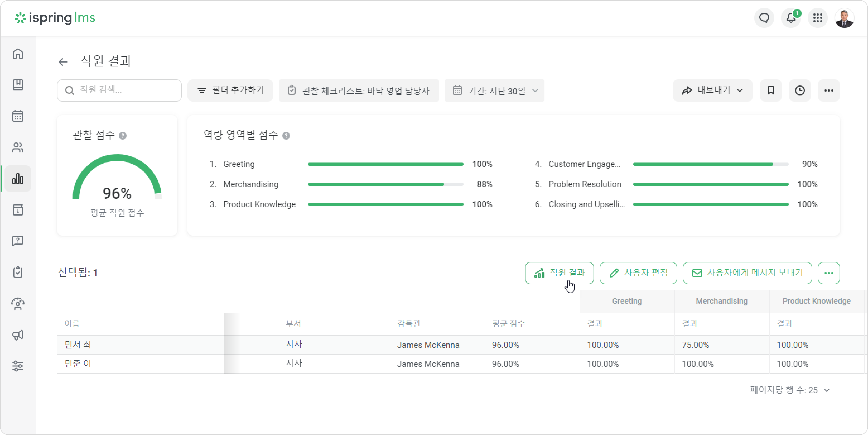Click the green 직원 결과 button
This screenshot has width=868, height=435.
click(559, 273)
